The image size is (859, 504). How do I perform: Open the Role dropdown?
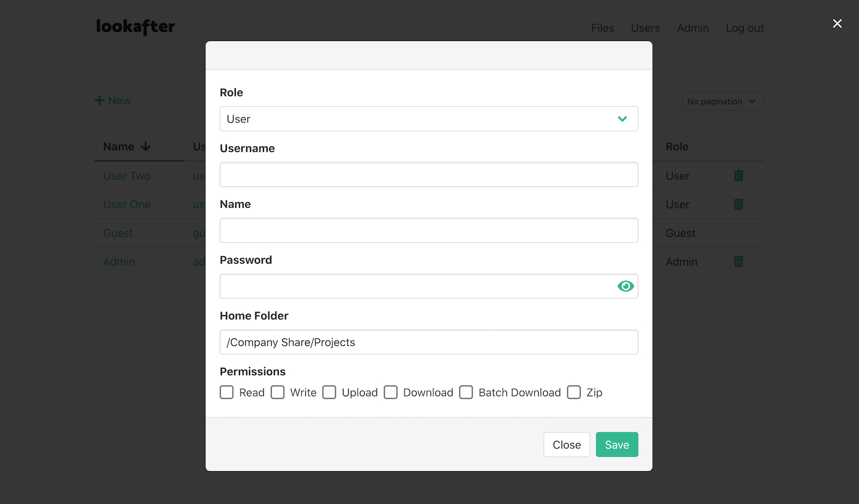tap(428, 119)
